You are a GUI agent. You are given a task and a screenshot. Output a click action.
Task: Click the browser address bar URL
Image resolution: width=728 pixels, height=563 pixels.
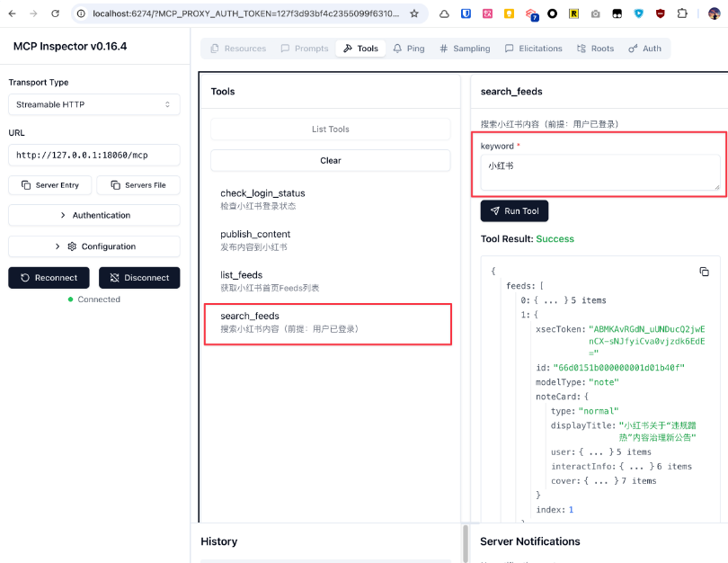coord(245,13)
